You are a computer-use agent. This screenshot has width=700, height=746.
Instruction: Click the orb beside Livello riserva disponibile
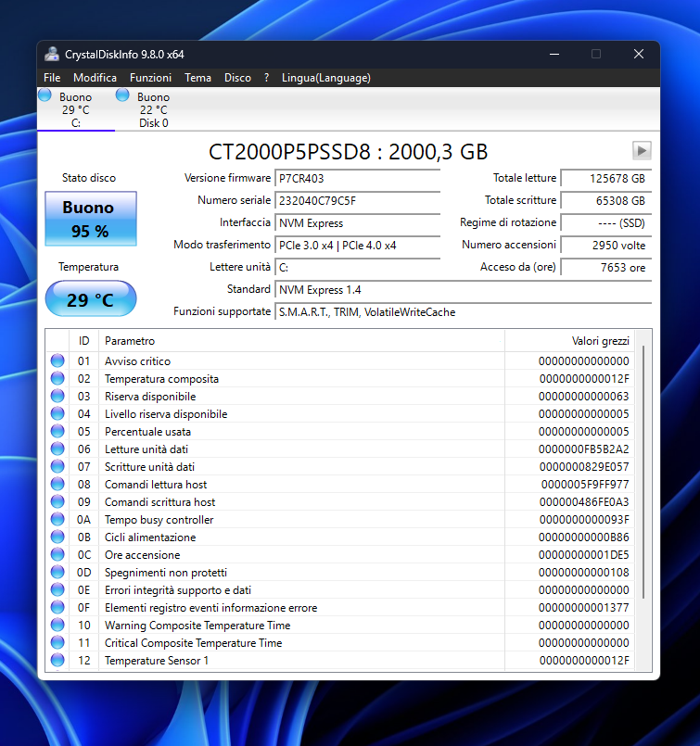57,413
